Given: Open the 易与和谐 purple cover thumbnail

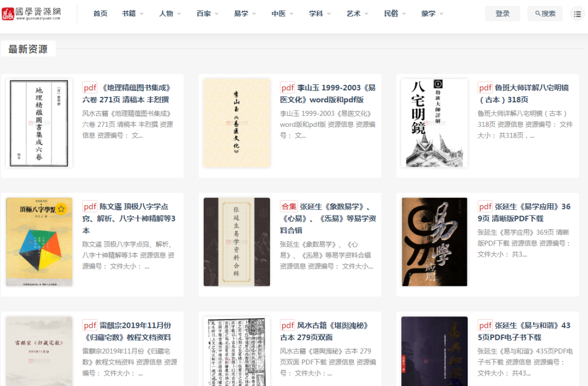Looking at the screenshot, I should tap(434, 351).
